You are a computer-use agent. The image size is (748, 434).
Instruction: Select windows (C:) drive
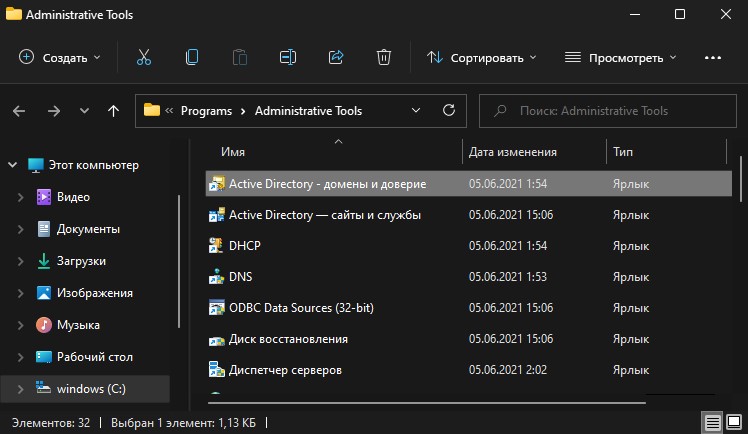[x=91, y=389]
